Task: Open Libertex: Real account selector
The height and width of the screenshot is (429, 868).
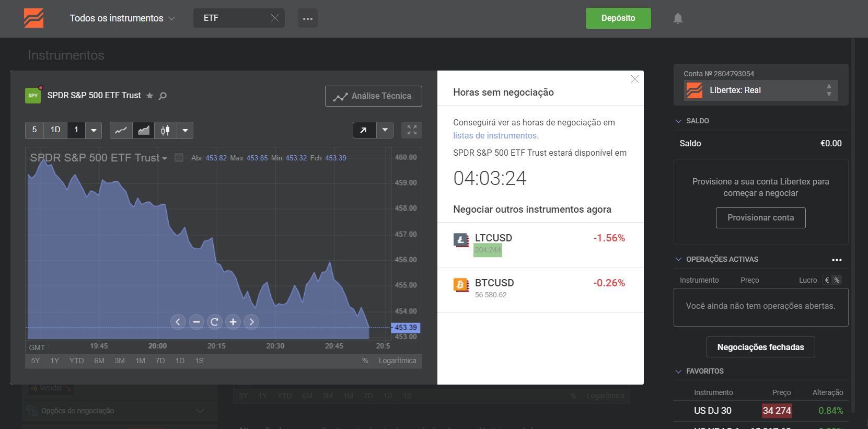Action: click(x=760, y=90)
